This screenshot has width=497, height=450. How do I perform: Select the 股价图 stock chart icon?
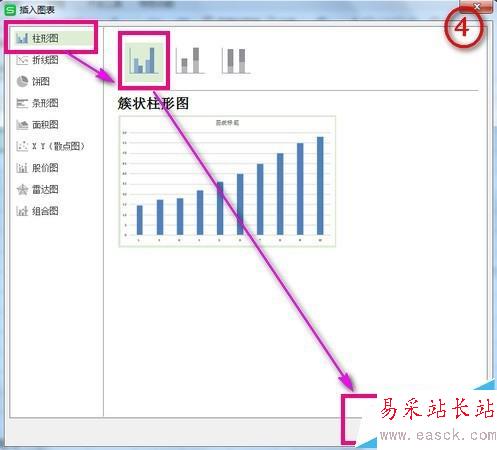click(22, 168)
